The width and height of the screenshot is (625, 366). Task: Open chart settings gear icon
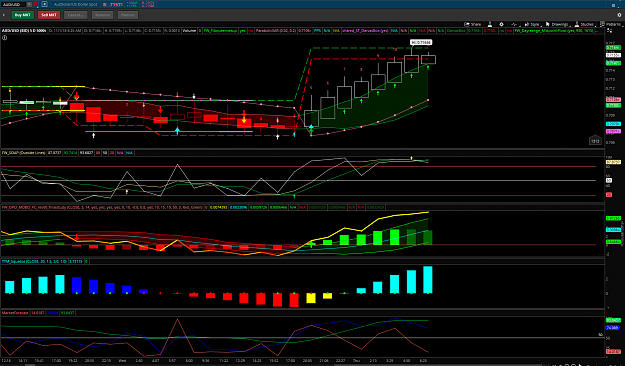[501, 24]
